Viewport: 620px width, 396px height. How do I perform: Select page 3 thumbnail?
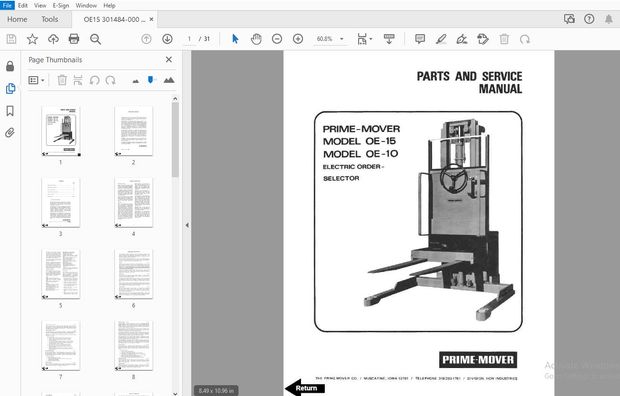click(x=61, y=203)
